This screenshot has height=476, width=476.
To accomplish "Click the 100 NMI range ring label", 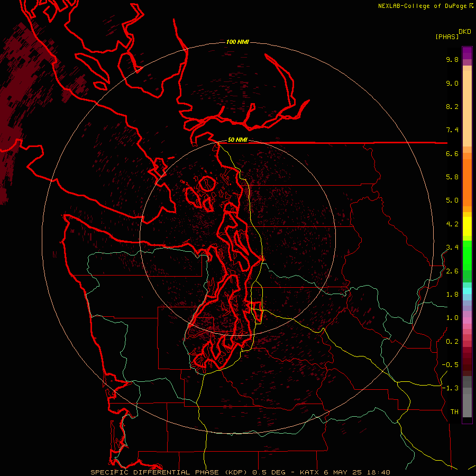I will point(237,42).
